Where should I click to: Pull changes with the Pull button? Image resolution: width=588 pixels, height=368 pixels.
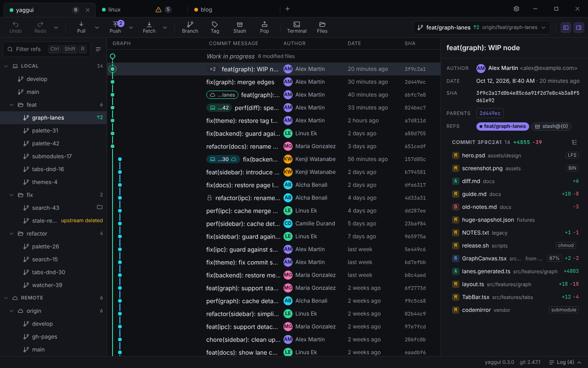(81, 27)
